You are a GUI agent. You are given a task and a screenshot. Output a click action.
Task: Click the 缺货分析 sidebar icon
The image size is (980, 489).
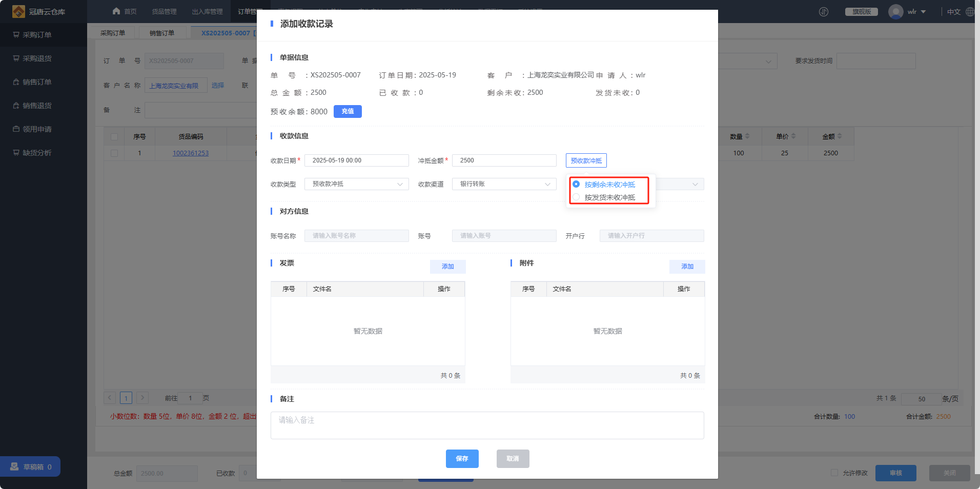point(16,153)
